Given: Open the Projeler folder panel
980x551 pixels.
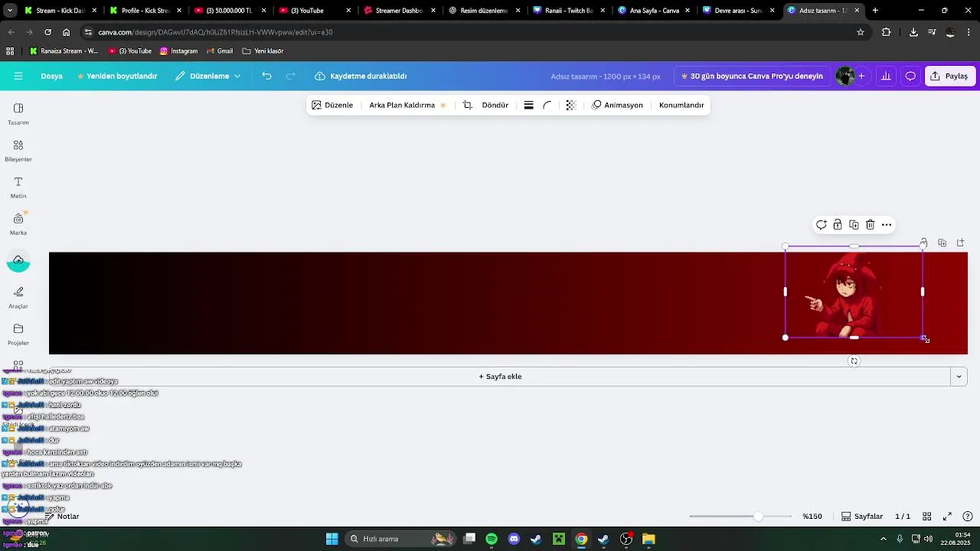Looking at the screenshot, I should 18,334.
